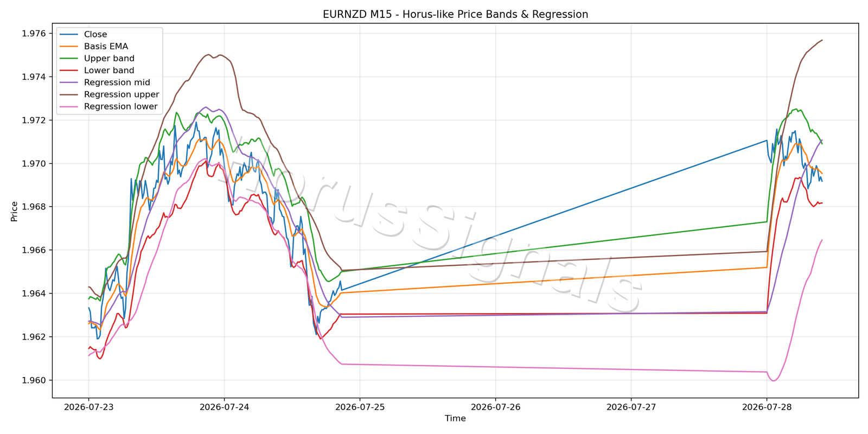The width and height of the screenshot is (868, 434).
Task: Select the 'Upper band' legend entry
Action: 97,59
